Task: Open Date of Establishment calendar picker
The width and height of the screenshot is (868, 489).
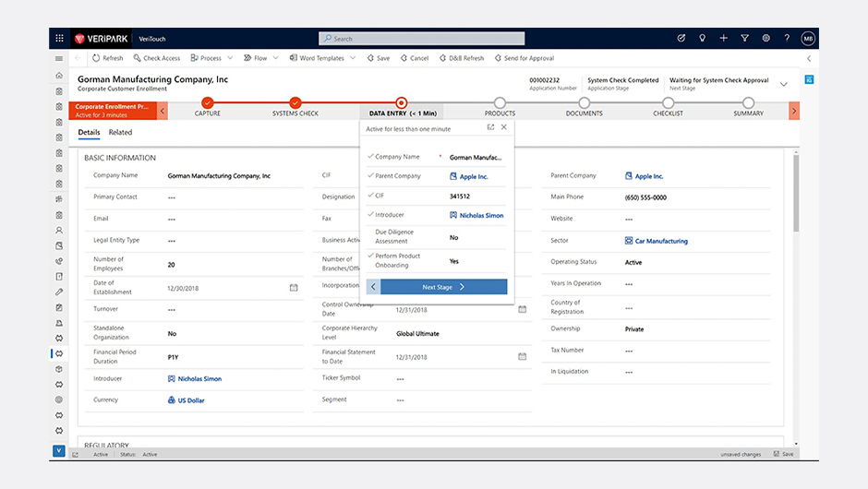Action: pyautogui.click(x=294, y=288)
